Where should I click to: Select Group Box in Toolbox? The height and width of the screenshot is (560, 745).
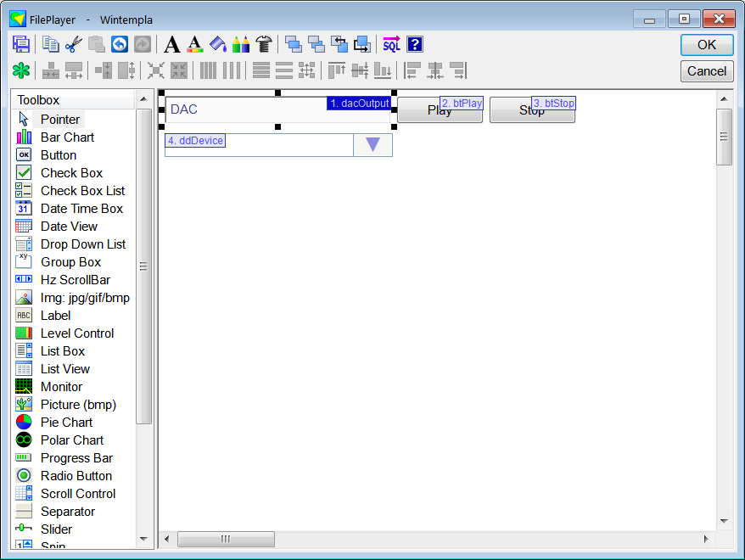click(70, 262)
